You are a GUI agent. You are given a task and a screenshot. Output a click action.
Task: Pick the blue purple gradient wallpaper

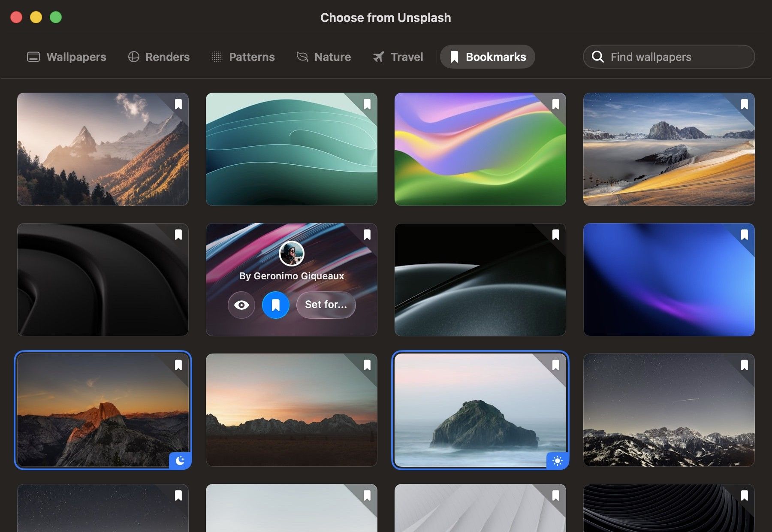(x=669, y=280)
